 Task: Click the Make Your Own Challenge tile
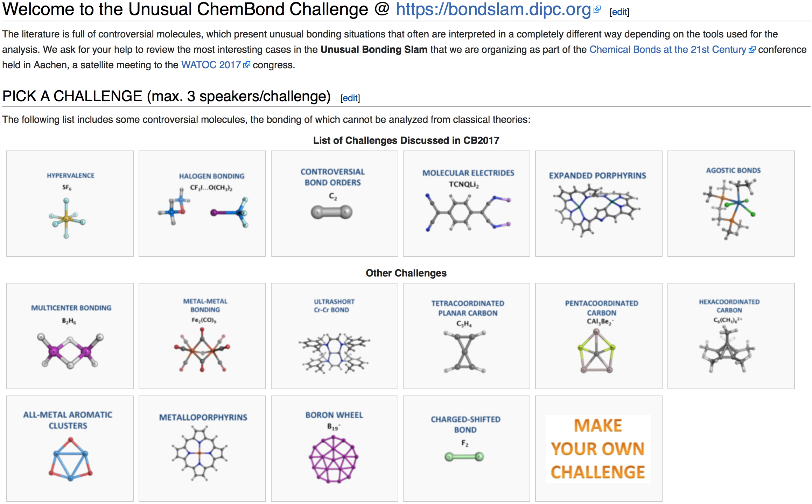pyautogui.click(x=598, y=449)
